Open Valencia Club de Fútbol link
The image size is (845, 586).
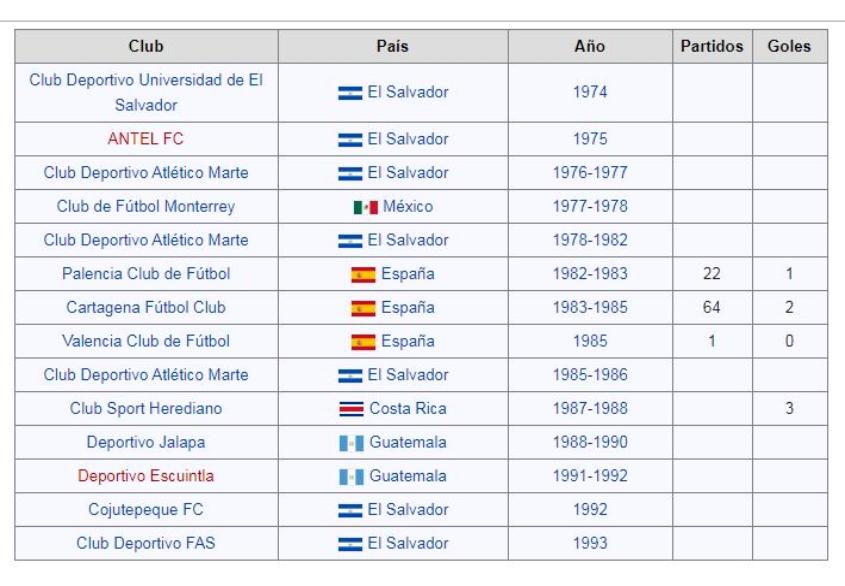coord(146,341)
